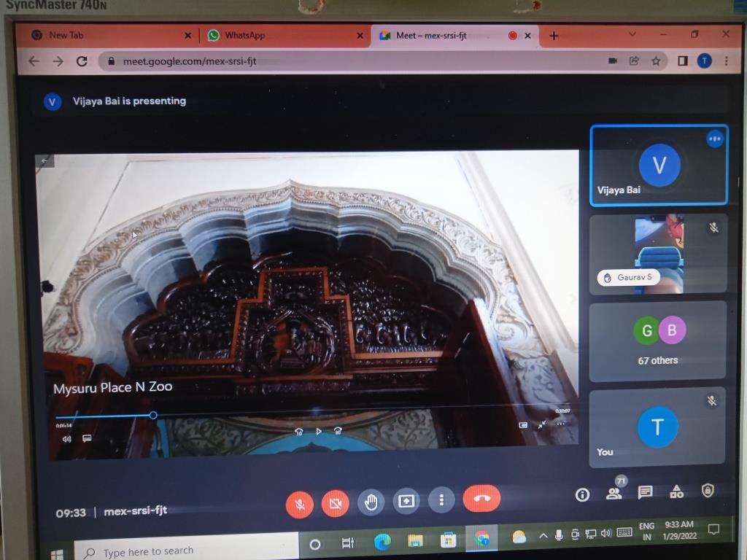747x560 pixels.
Task: Show hidden system tray icons
Action: coord(543,536)
